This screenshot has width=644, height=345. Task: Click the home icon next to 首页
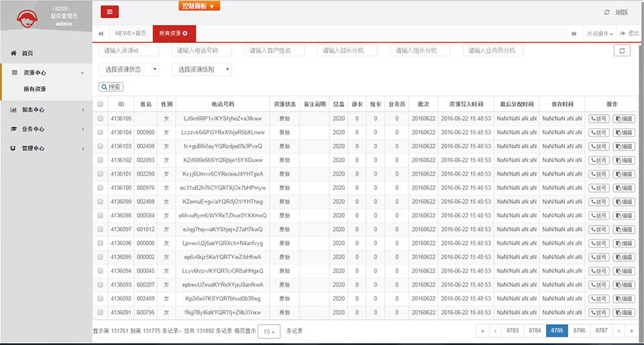point(14,54)
